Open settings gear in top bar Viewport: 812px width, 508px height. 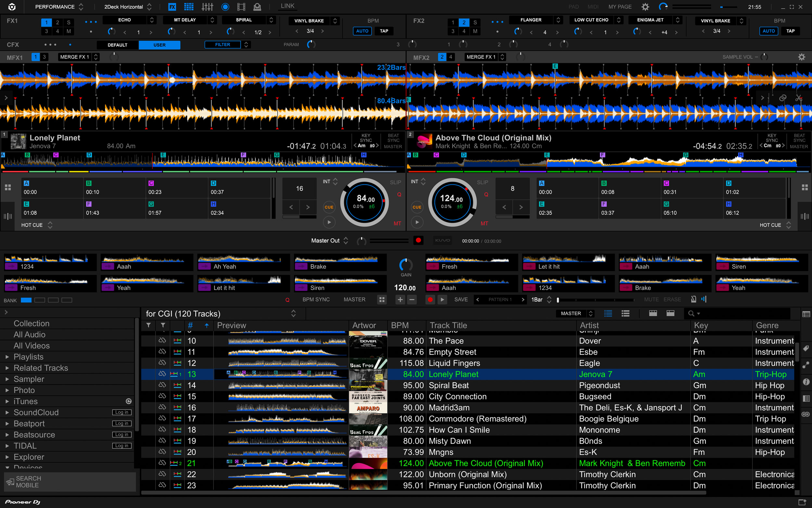pos(645,7)
